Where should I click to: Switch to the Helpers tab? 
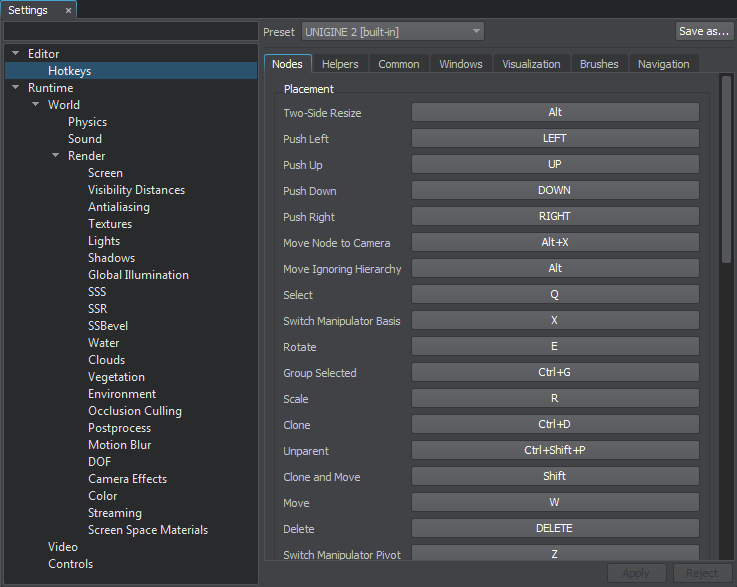click(340, 64)
